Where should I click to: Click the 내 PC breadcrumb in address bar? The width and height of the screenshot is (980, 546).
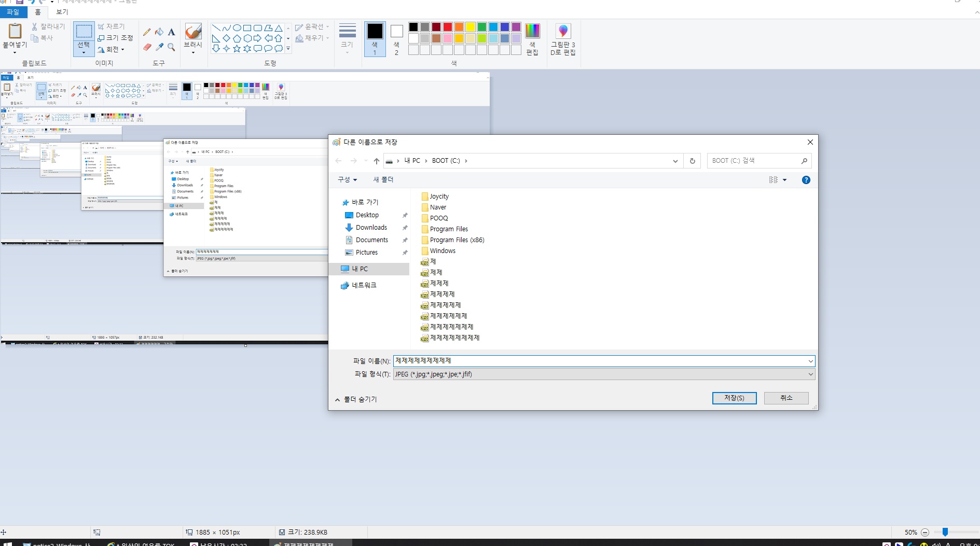412,161
